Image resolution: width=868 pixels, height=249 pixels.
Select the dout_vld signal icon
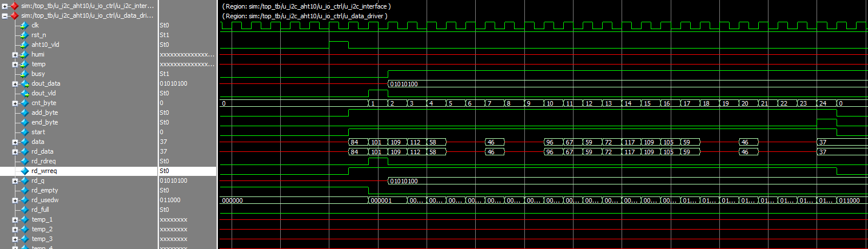click(x=24, y=93)
